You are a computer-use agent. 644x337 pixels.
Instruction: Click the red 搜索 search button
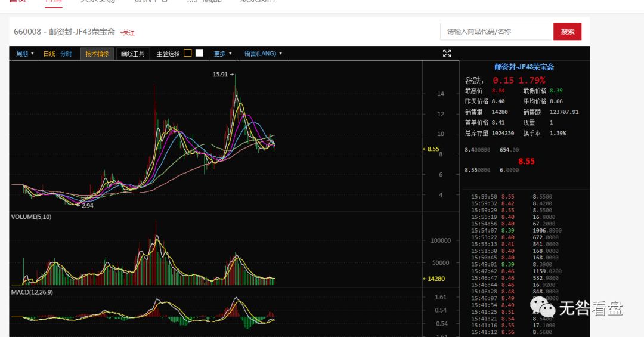tap(567, 31)
